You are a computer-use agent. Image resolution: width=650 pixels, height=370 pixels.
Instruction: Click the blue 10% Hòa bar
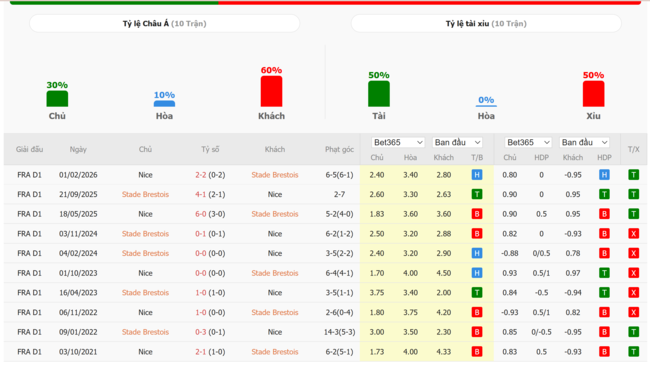point(164,104)
